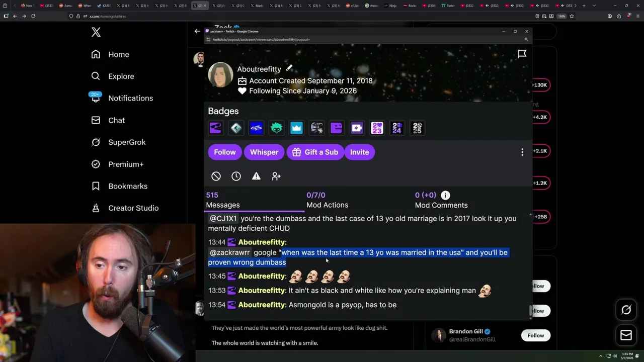
Task: Click Gift a Sub button
Action: click(x=315, y=152)
